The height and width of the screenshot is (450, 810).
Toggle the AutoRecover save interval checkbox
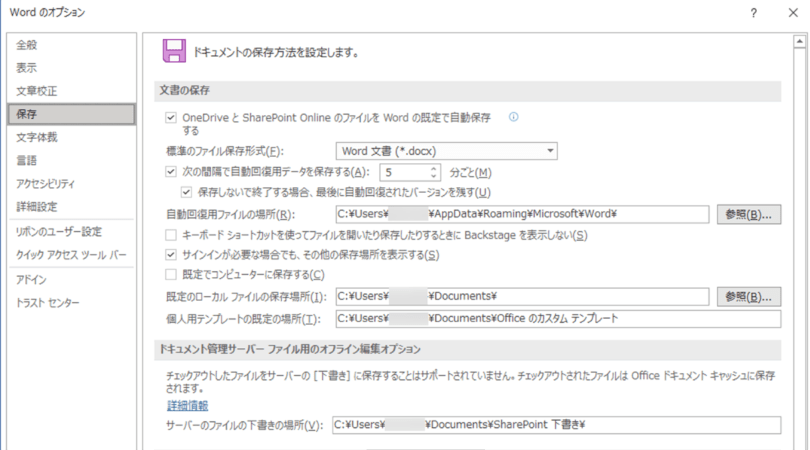pos(170,172)
